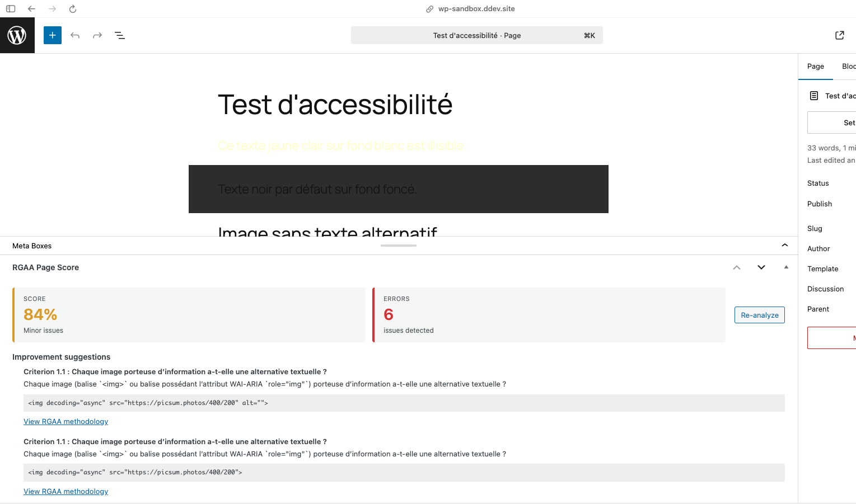Click the Re-analyze button
The height and width of the screenshot is (504, 856).
[x=760, y=315]
